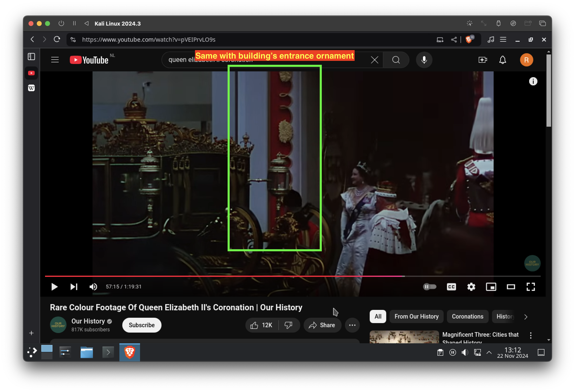Enter full screen video mode
The height and width of the screenshot is (392, 575).
pyautogui.click(x=531, y=287)
